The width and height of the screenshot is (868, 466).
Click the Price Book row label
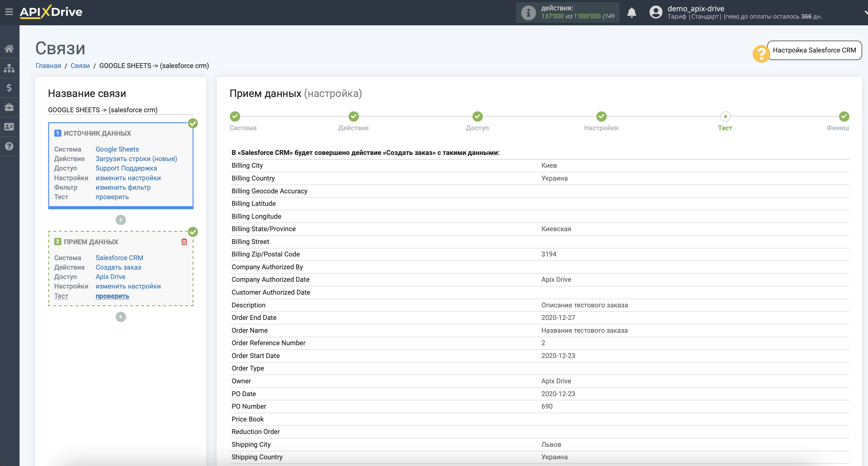[247, 419]
